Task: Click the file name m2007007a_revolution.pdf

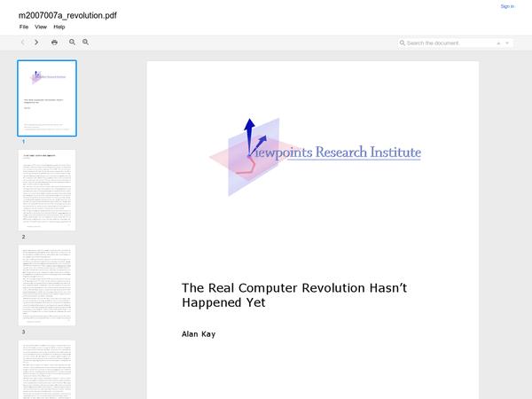Action: point(67,16)
